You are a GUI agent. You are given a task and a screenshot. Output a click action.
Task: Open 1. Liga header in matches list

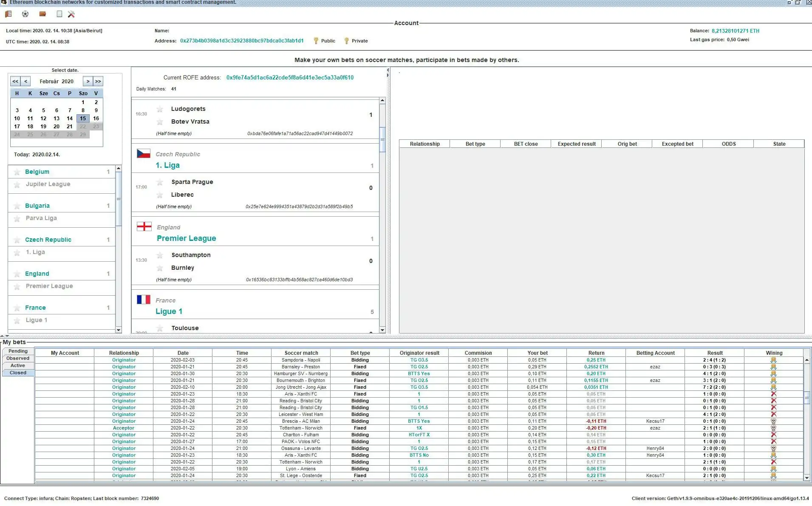point(167,165)
